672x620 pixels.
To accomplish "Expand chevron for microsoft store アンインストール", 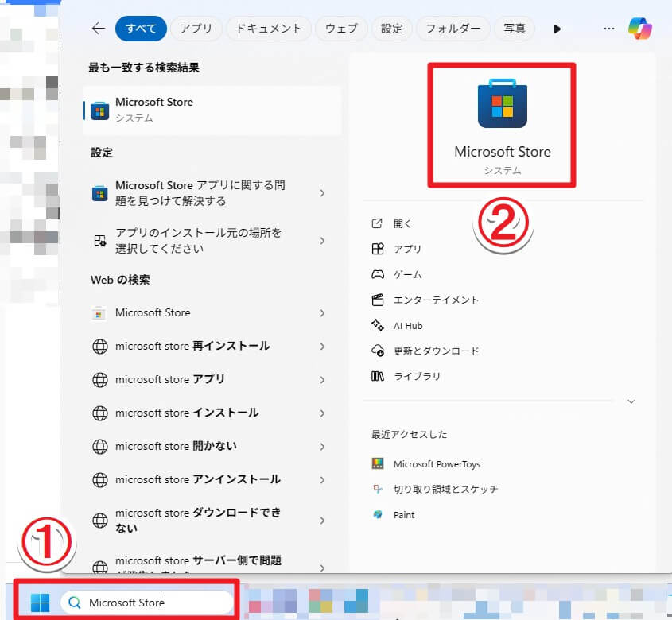I will pos(322,480).
